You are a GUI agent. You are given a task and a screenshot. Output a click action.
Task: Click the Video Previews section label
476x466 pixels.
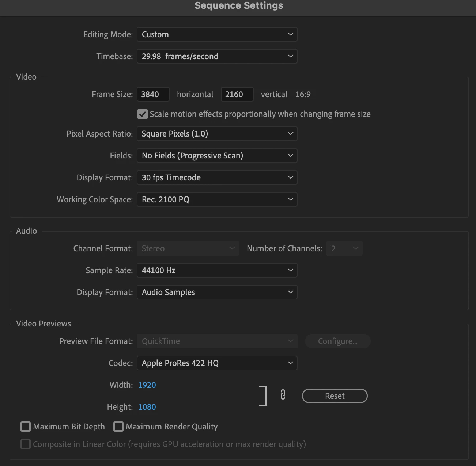(x=44, y=324)
